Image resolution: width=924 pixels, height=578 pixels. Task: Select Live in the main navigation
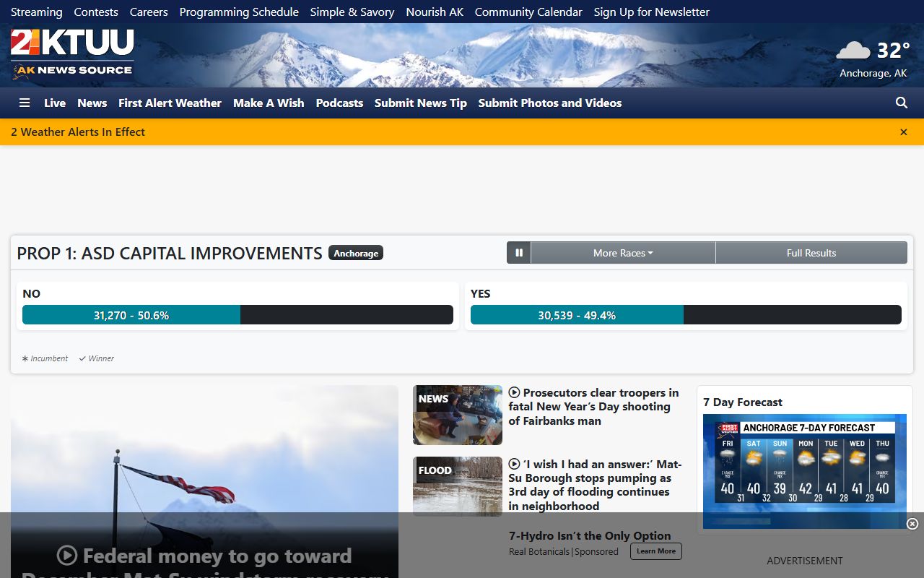(x=55, y=103)
